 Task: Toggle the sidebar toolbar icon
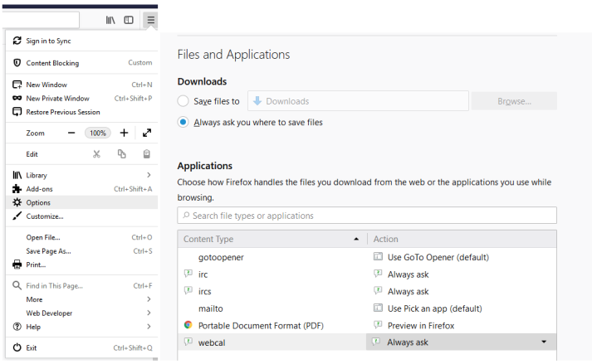(129, 19)
